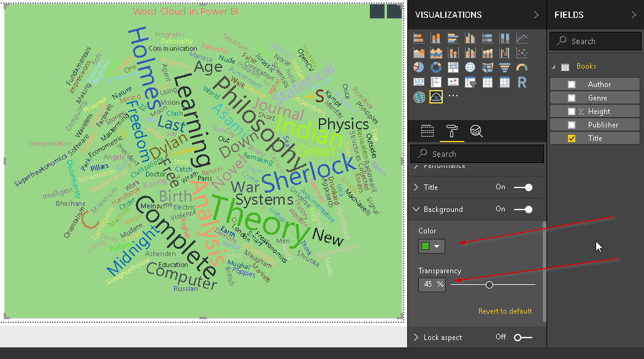The width and height of the screenshot is (644, 359).
Task: Select line and stacked column chart visual
Action: 453,53
